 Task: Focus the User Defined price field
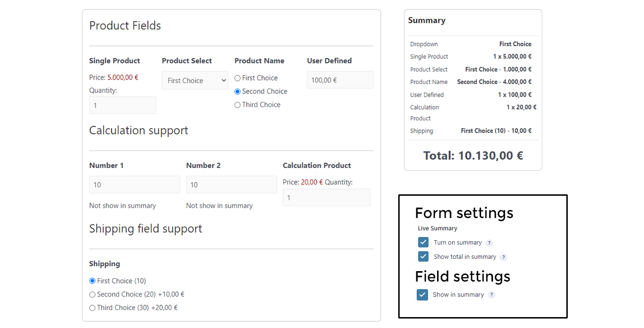(340, 80)
